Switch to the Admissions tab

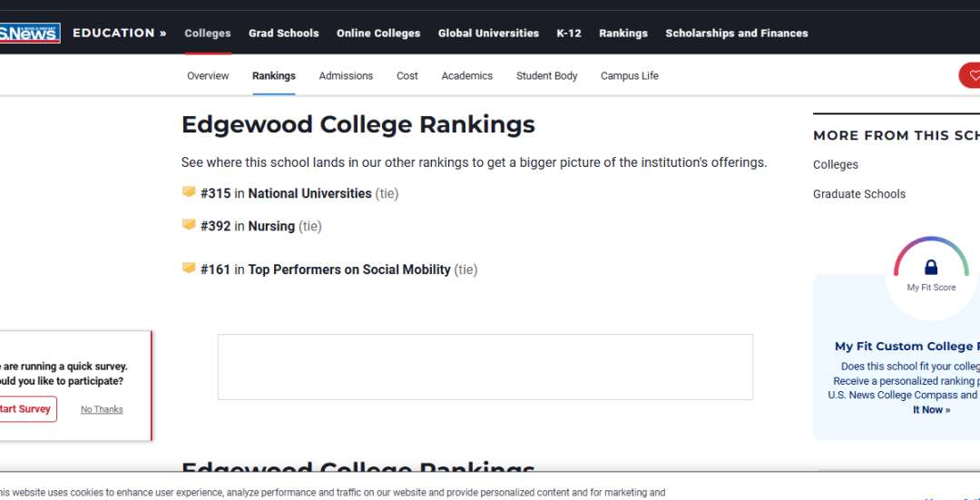[x=346, y=76]
